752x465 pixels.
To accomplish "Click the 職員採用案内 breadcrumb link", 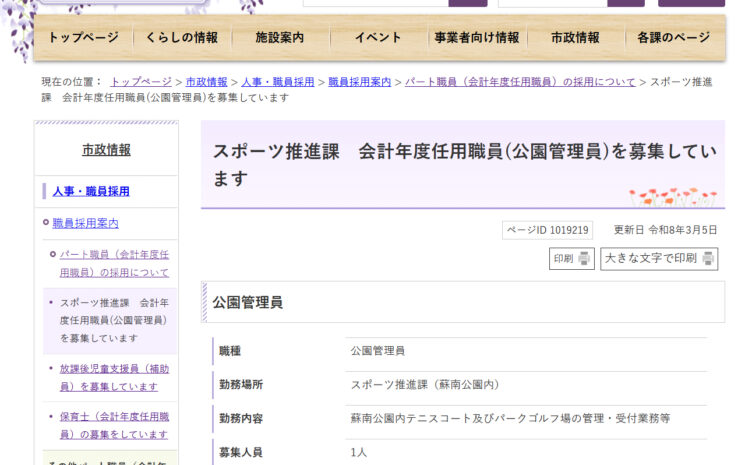I will pos(359,82).
